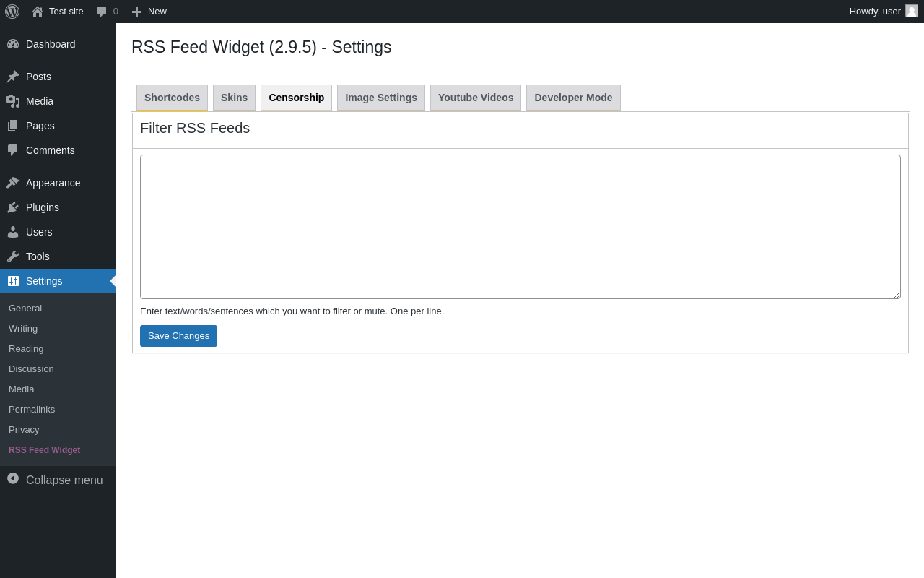Switch to the Shortcodes tab

pyautogui.click(x=172, y=98)
